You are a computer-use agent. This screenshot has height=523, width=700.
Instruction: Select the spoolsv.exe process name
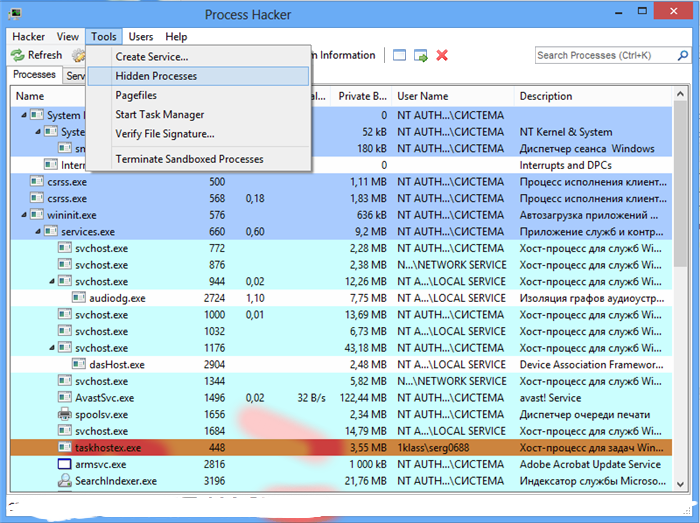101,415
